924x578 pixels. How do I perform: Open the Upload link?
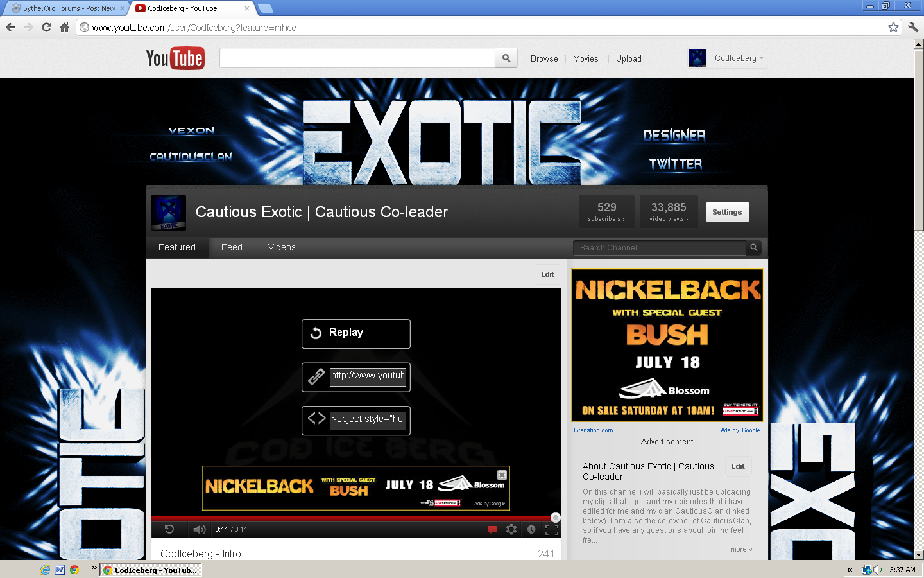coord(629,58)
